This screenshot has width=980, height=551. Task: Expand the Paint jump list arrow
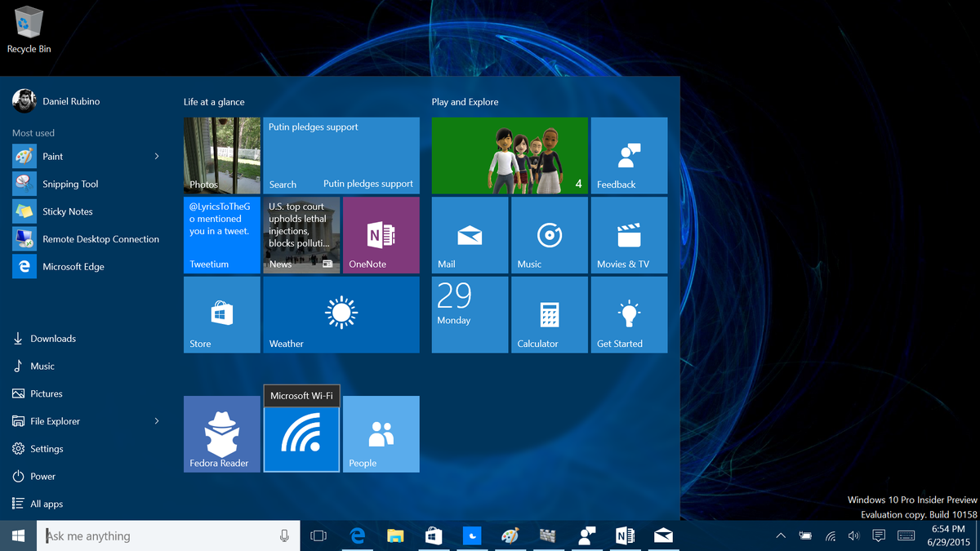tap(157, 156)
